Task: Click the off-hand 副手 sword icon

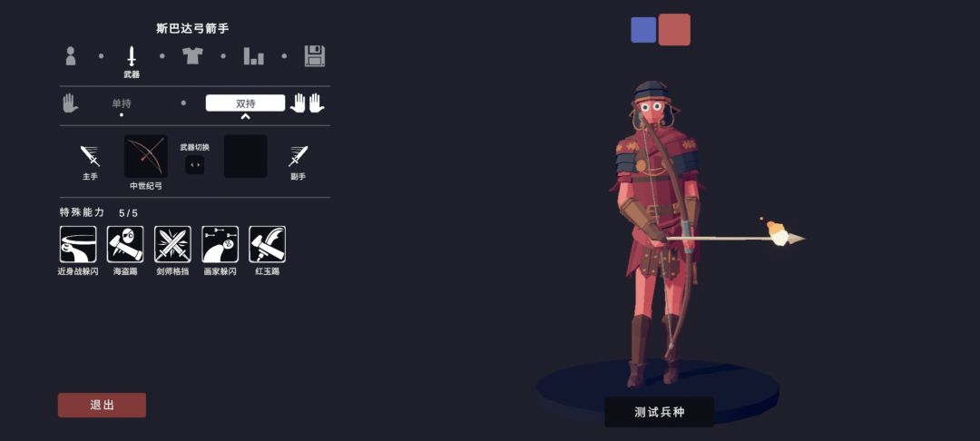Action: pos(299,156)
